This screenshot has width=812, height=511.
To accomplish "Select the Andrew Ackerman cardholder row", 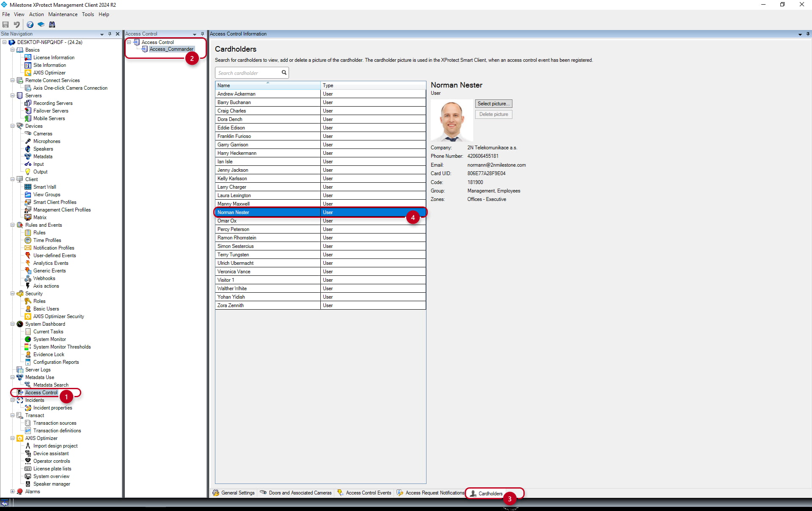I will coord(320,94).
